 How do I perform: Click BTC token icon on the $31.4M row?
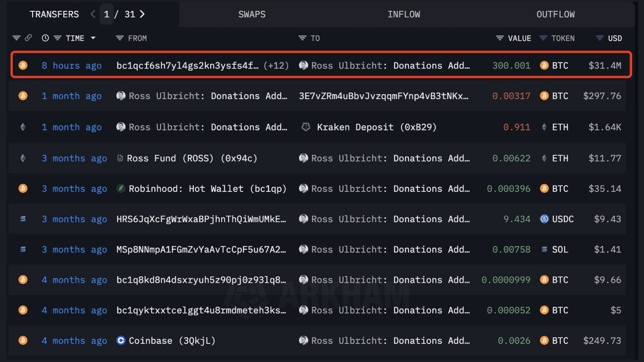(x=544, y=65)
